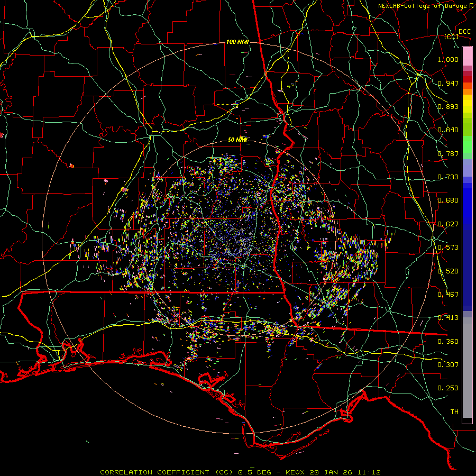Select the 0.360 scale value
This screenshot has height=476, width=476.
coord(448,342)
